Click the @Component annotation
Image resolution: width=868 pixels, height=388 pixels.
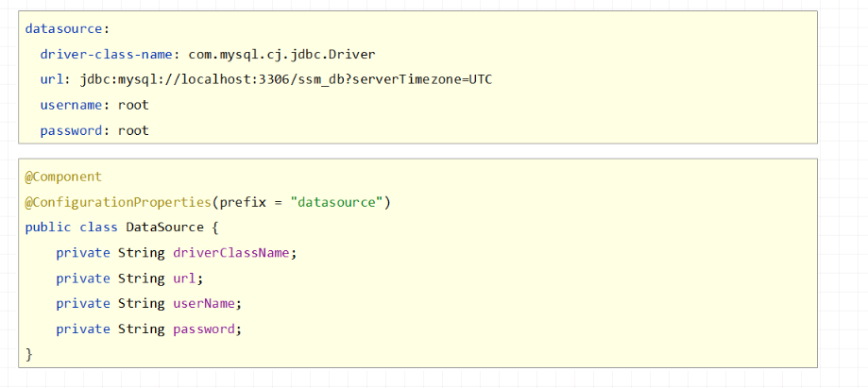pyautogui.click(x=63, y=177)
